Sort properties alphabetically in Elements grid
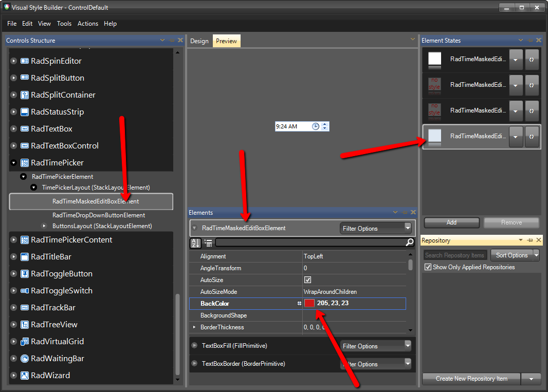 [196, 243]
